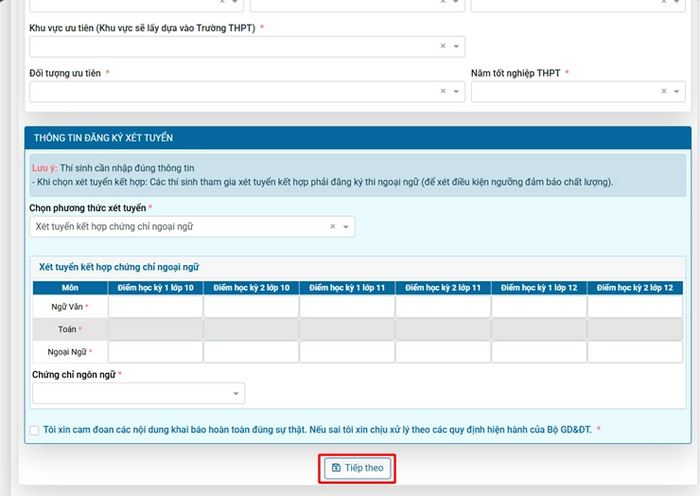This screenshot has height=496, width=700.
Task: Click Ngữ Văn score for học kỳ 1 lớp 11
Action: point(347,307)
